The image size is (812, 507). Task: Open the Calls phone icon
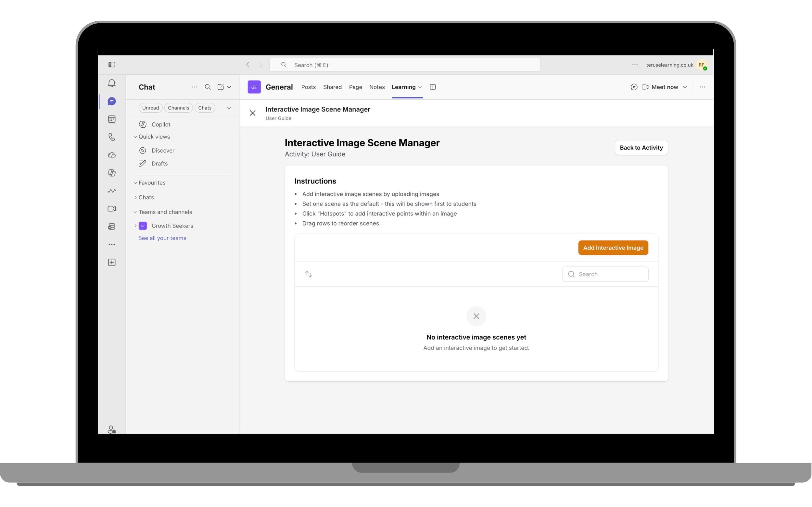click(x=112, y=137)
